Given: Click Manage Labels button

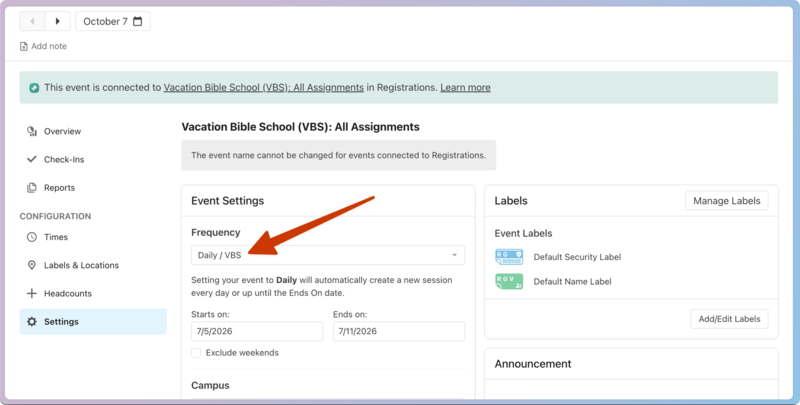Looking at the screenshot, I should click(727, 201).
